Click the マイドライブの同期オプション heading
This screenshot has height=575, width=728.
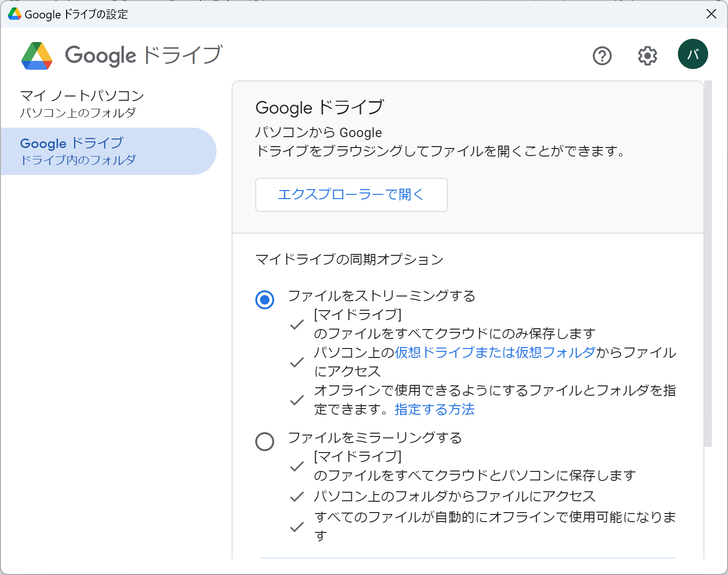[x=349, y=259]
